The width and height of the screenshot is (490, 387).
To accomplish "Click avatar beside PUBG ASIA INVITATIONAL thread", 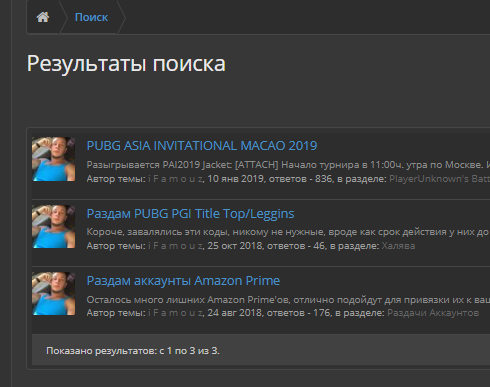I will pyautogui.click(x=53, y=159).
